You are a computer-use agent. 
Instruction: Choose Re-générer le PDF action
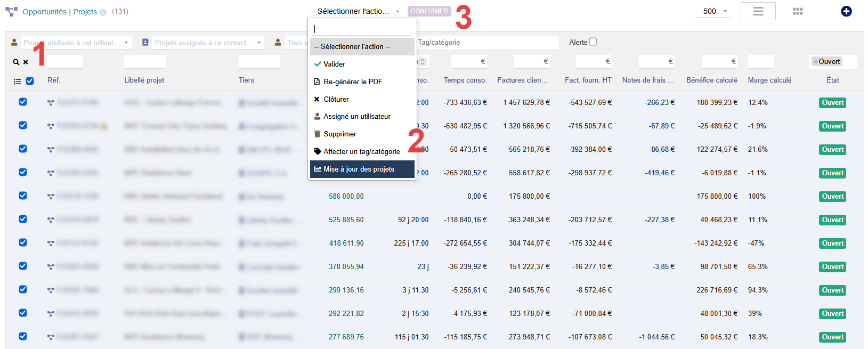pyautogui.click(x=362, y=82)
